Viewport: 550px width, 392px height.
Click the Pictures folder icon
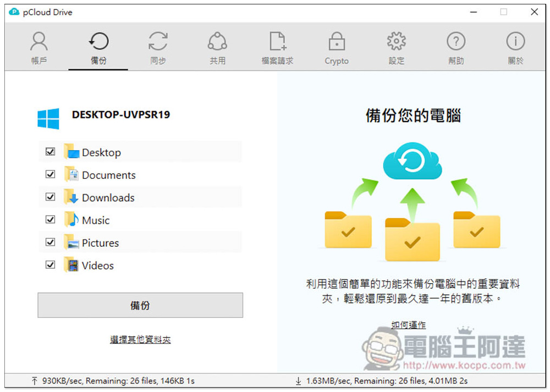pos(71,242)
